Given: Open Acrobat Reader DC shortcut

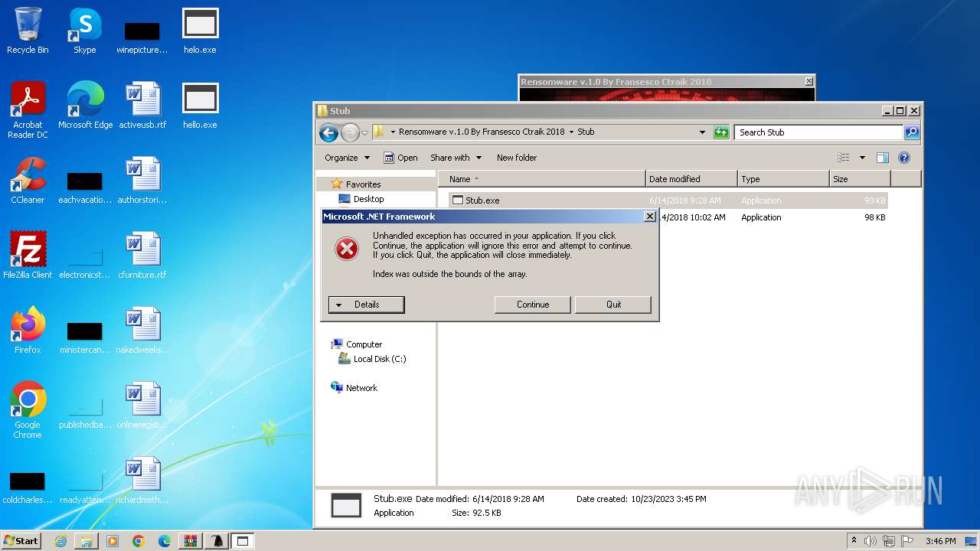Looking at the screenshot, I should click(x=28, y=111).
